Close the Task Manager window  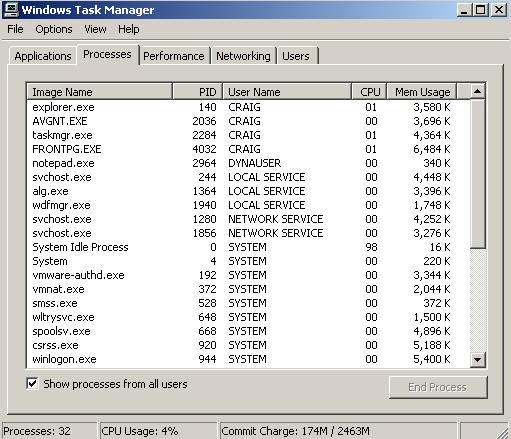pyautogui.click(x=499, y=9)
